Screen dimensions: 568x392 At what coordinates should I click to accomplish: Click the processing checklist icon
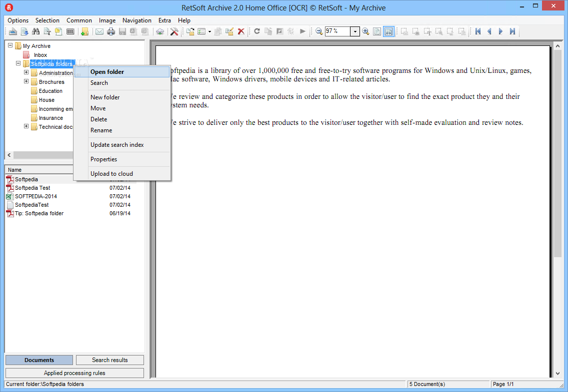click(201, 31)
